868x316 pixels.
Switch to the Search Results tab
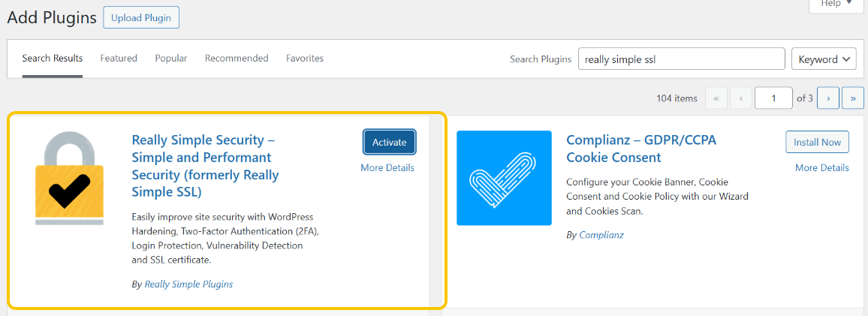tap(53, 58)
